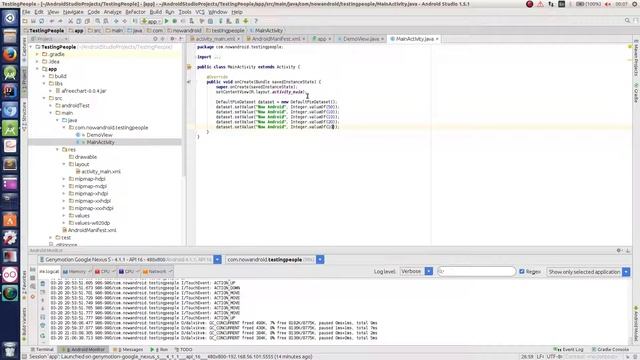Click the logcat restart green icon

[43, 336]
